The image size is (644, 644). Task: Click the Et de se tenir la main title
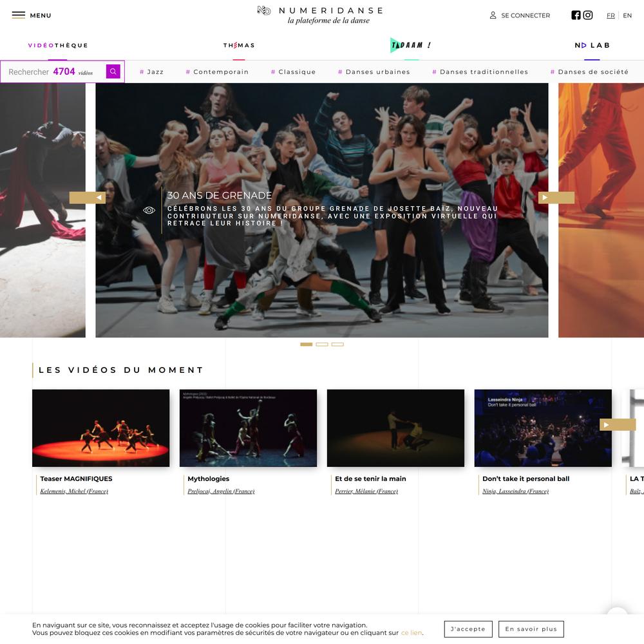pyautogui.click(x=370, y=478)
